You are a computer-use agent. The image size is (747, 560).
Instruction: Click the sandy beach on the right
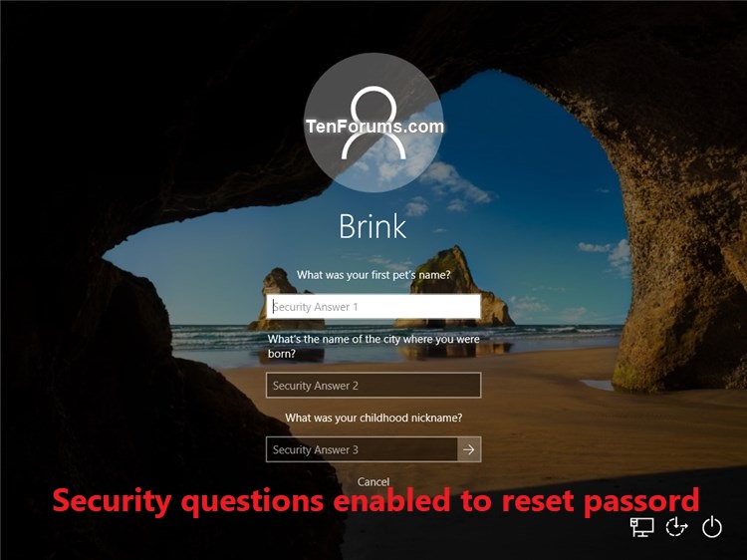click(572, 420)
